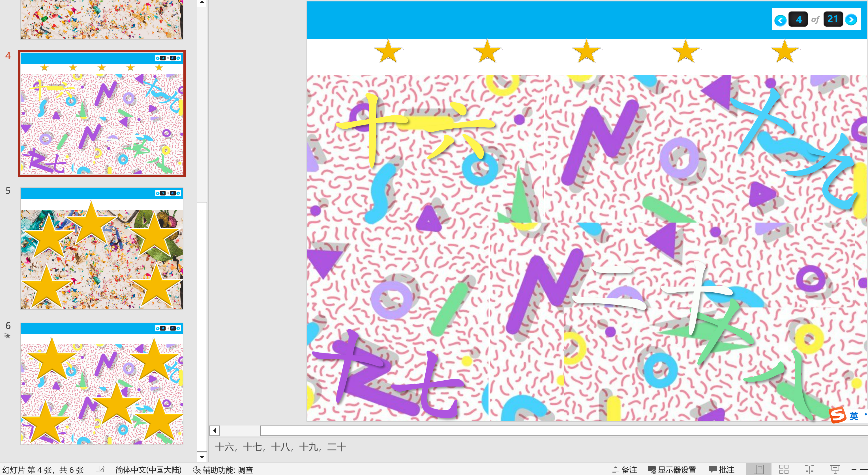This screenshot has width=868, height=475.
Task: Switch to Normal view icon
Action: (x=758, y=469)
